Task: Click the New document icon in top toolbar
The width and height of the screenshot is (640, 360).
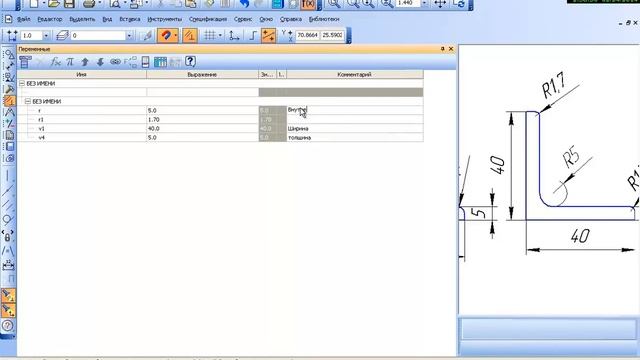Action: tap(34, 4)
